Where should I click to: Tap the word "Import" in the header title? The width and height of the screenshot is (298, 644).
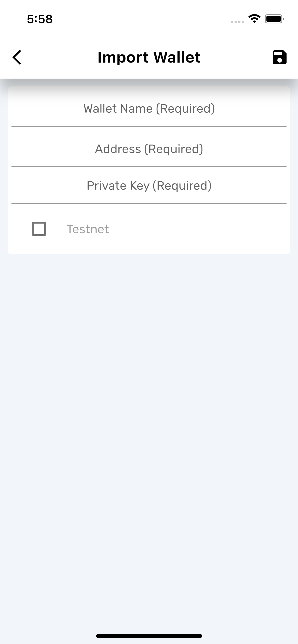pyautogui.click(x=123, y=57)
